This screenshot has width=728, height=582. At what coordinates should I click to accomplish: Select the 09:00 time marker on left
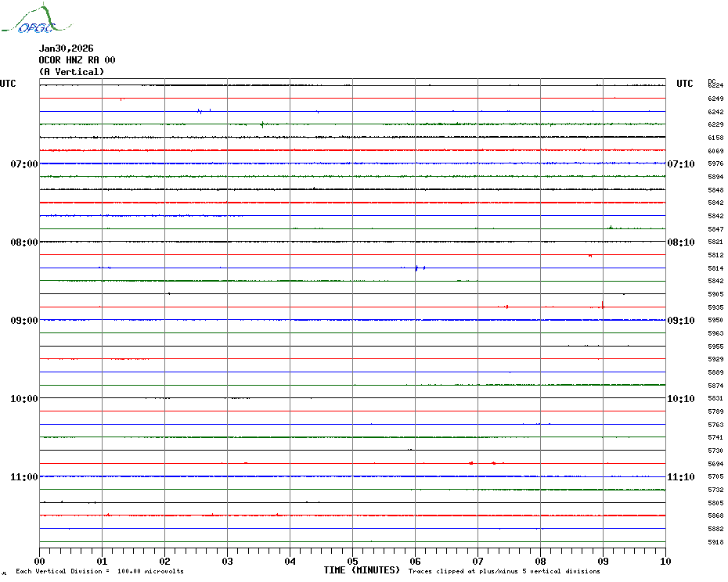24,321
